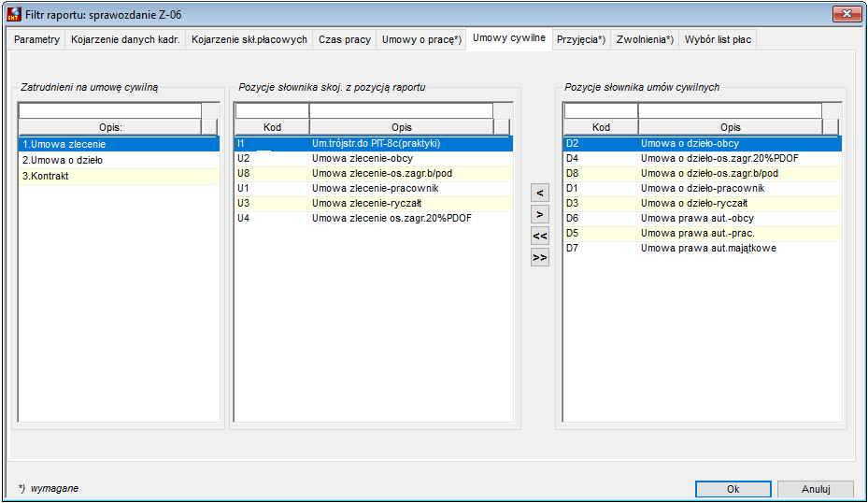Click the single right arrow move button
This screenshot has width=868, height=503.
point(540,214)
